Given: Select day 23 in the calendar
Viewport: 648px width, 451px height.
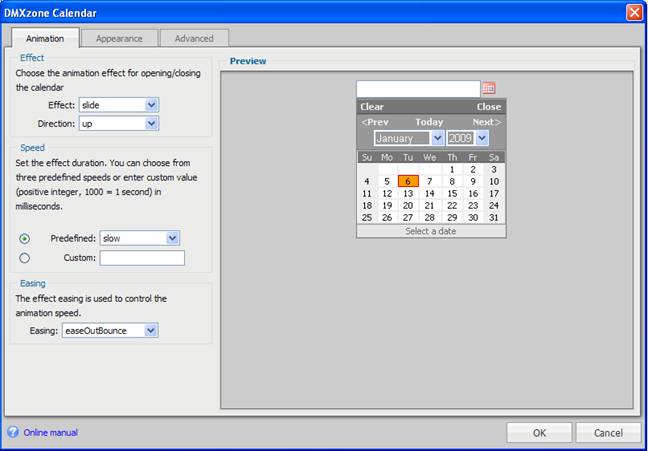Looking at the screenshot, I should (x=473, y=205).
